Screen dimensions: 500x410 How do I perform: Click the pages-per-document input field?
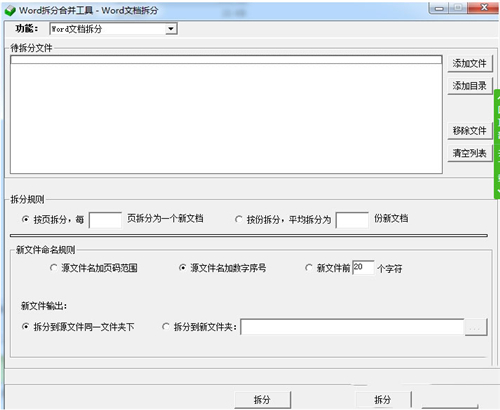tap(105, 220)
